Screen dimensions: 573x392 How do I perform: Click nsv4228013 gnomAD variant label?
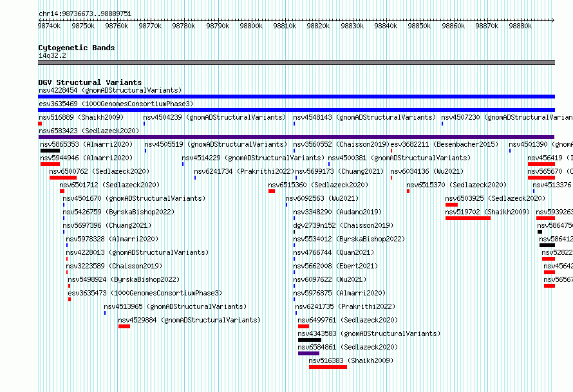coord(137,252)
